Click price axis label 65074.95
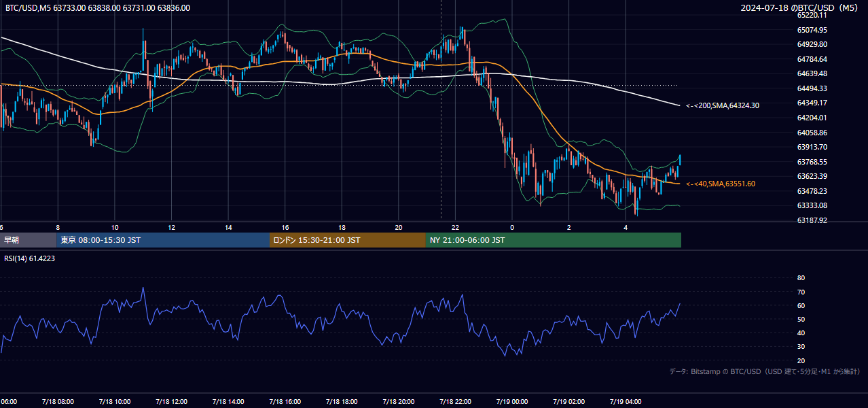This screenshot has height=408, width=868. coord(812,30)
